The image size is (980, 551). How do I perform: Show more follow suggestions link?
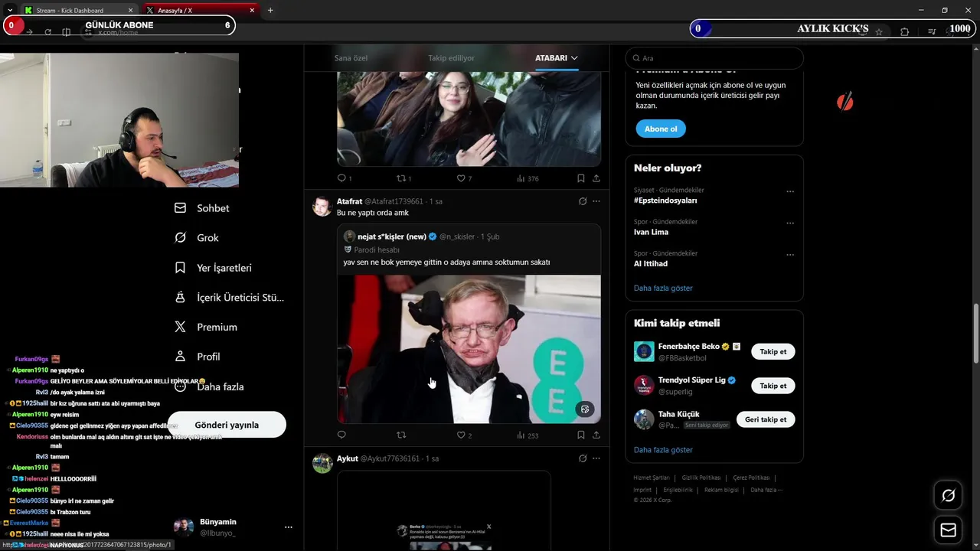tap(663, 450)
